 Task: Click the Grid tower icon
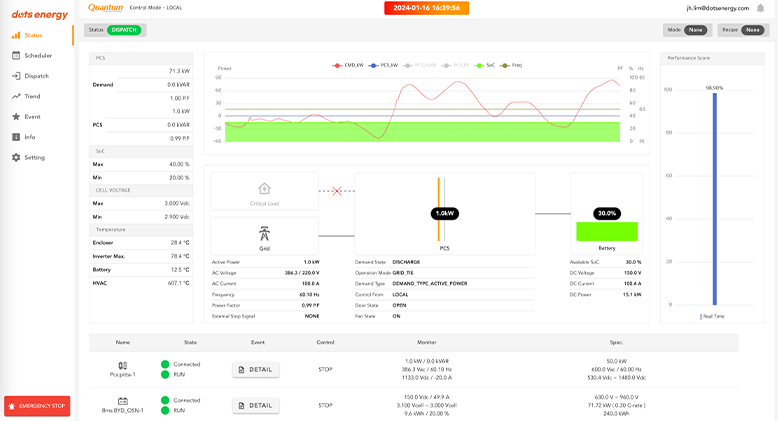[x=264, y=233]
